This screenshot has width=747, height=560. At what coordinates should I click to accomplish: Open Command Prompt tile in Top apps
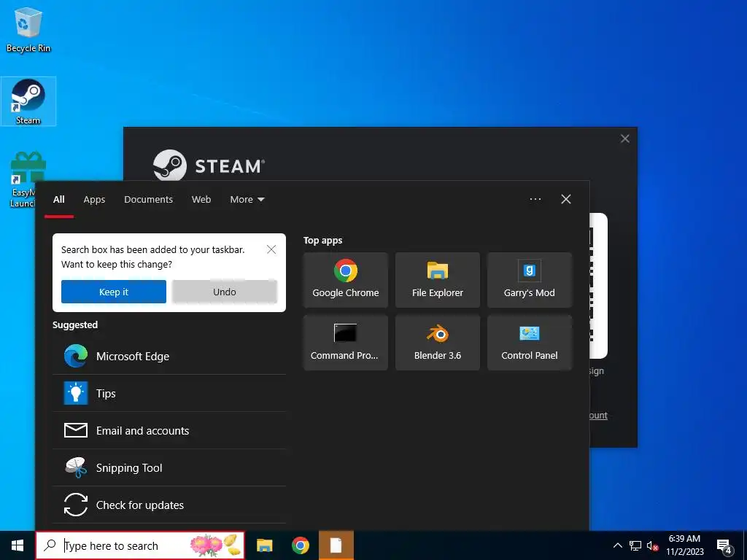coord(345,343)
